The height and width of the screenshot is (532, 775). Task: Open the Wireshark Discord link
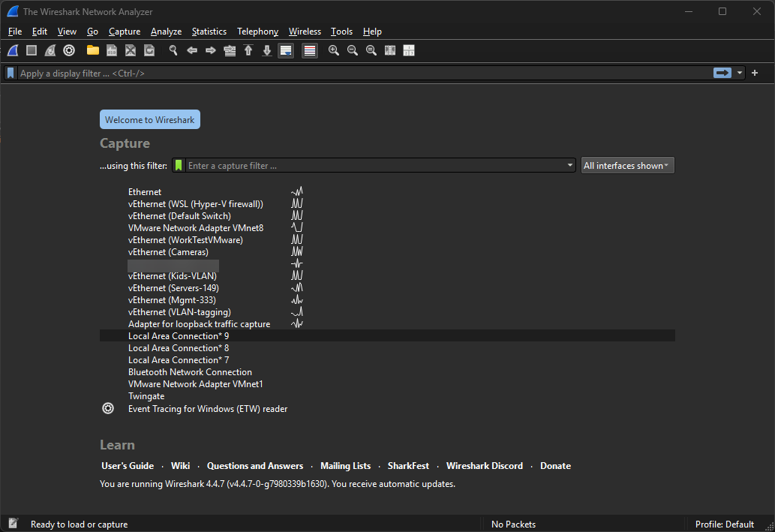click(484, 466)
